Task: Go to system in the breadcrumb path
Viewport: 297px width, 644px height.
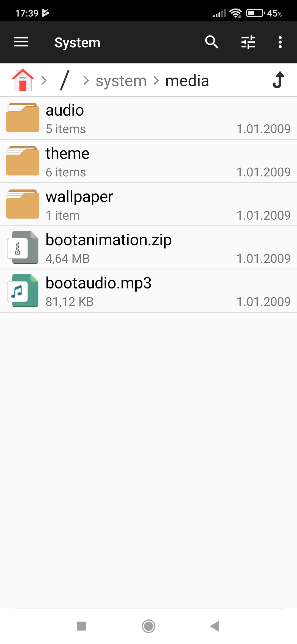Action: pos(121,81)
